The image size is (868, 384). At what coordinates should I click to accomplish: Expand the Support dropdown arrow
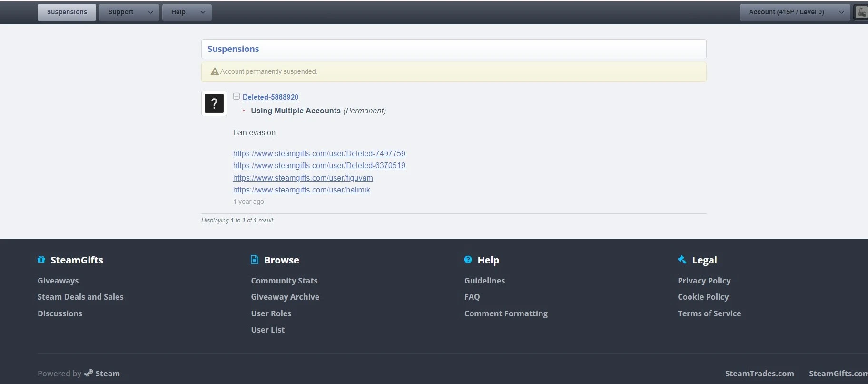[151, 12]
